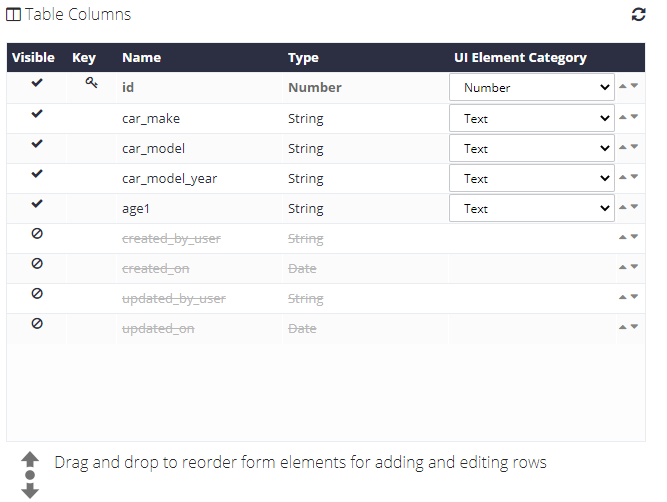Select the car_model_year column name
The width and height of the screenshot is (667, 502).
click(x=169, y=179)
